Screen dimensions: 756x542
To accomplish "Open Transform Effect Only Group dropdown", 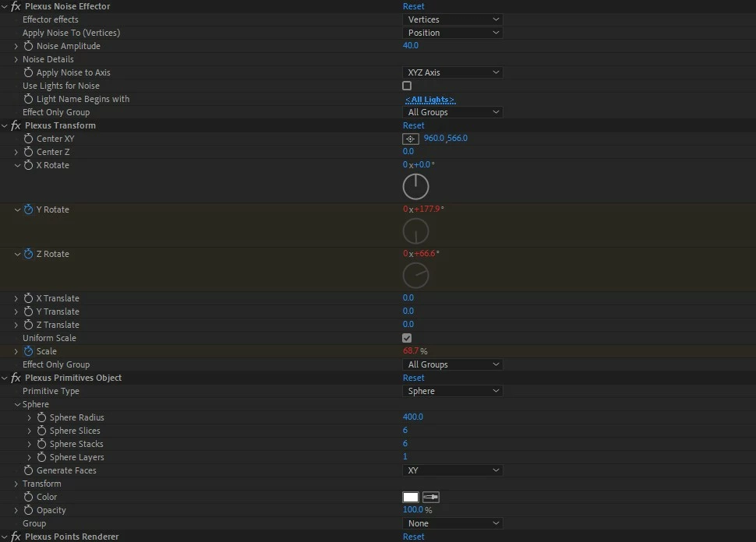I will [452, 364].
